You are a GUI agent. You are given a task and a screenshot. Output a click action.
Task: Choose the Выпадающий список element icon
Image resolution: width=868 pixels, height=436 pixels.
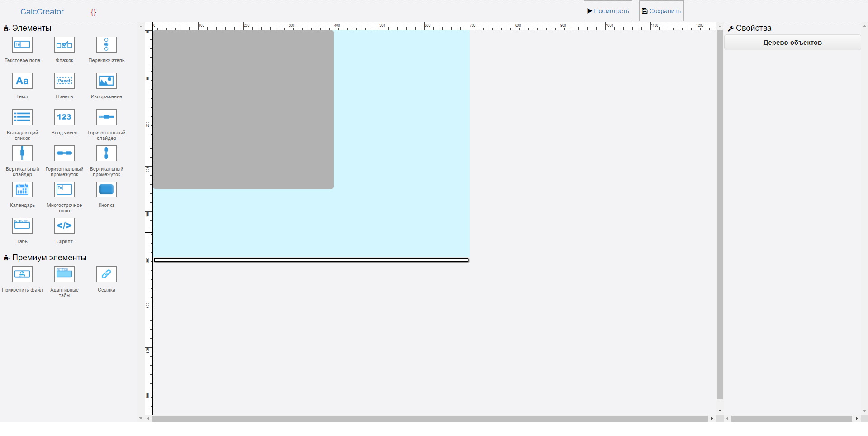(x=22, y=117)
